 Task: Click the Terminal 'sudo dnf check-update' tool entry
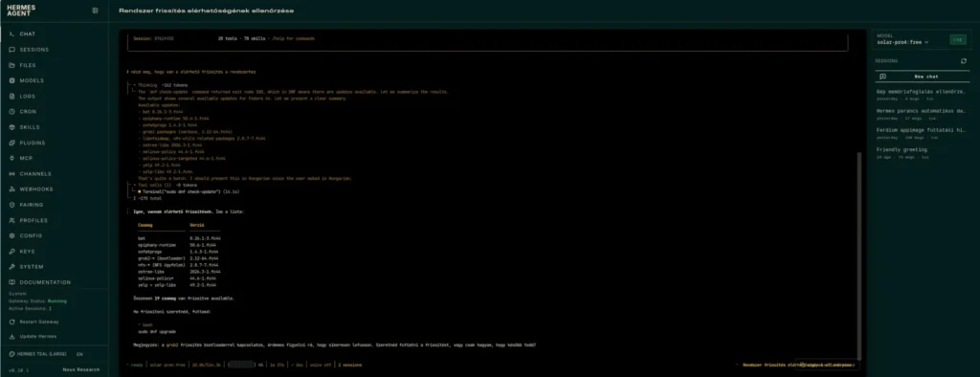pyautogui.click(x=189, y=191)
